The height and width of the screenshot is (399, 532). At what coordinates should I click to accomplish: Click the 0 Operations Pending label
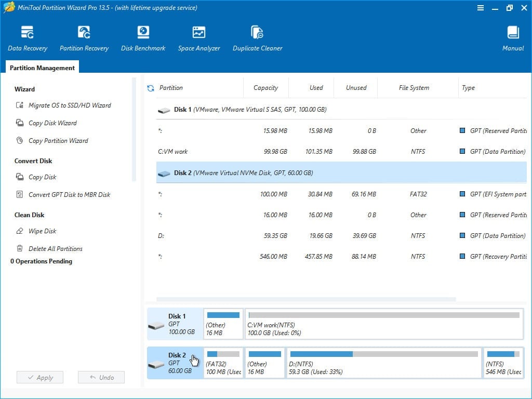pos(41,261)
